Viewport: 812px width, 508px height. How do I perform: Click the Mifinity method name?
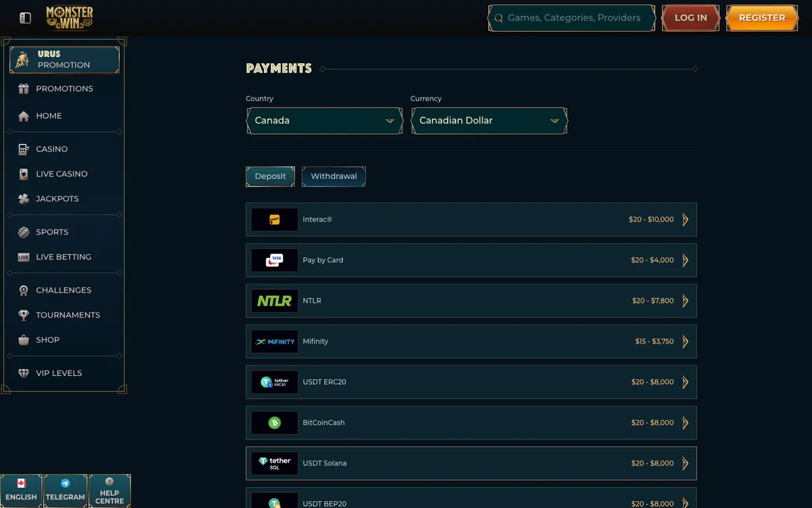[x=315, y=341]
